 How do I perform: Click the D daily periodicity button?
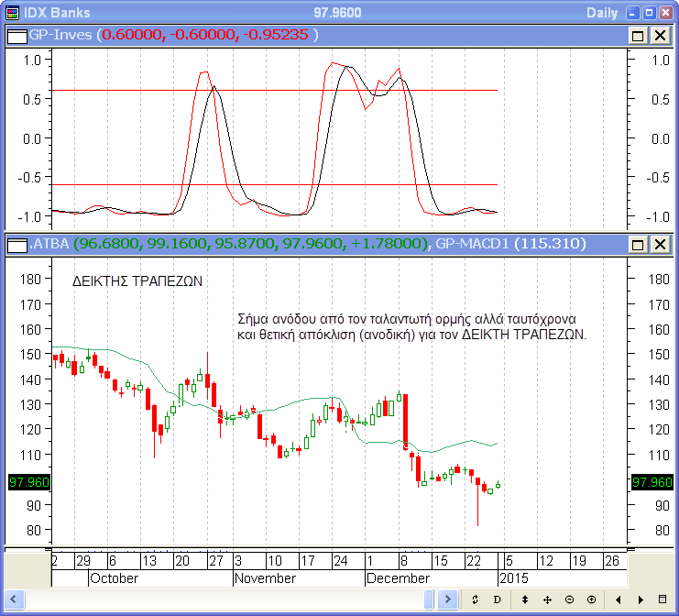point(498,599)
